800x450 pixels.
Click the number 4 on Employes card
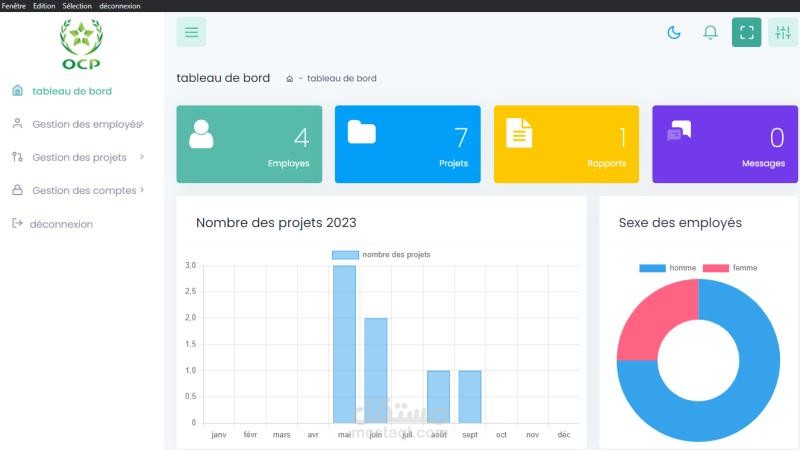point(302,138)
